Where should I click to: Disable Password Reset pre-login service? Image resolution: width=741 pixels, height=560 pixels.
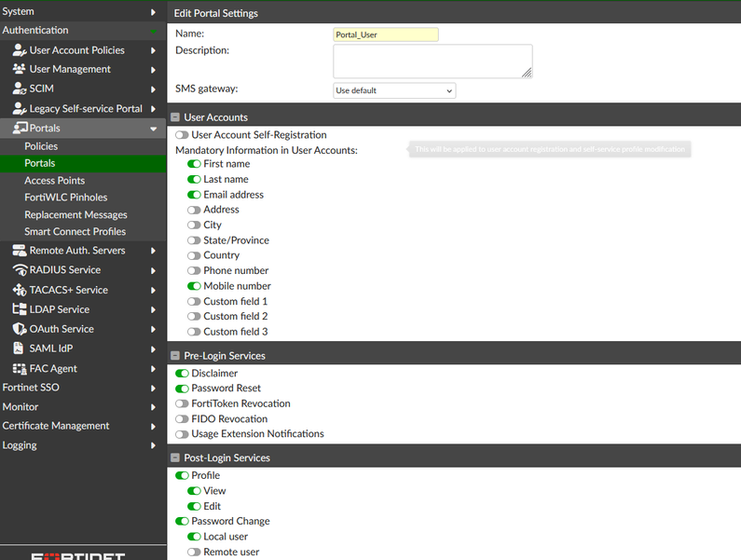coord(182,389)
